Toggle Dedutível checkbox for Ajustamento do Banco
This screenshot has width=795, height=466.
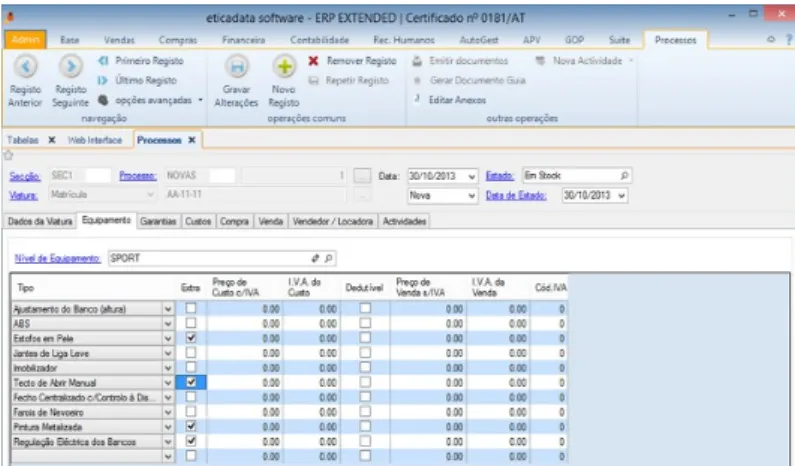(x=365, y=308)
